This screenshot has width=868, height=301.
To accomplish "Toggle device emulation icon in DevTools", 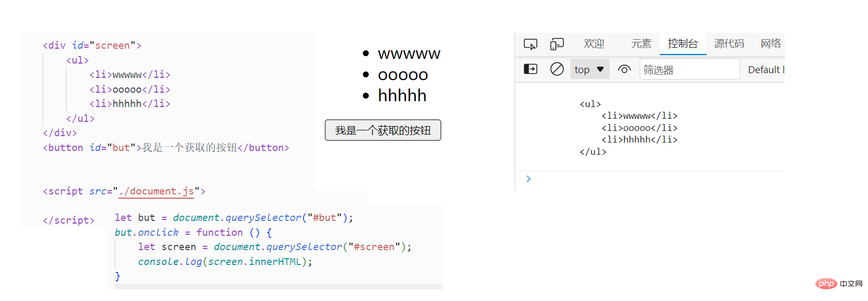I will (x=557, y=44).
